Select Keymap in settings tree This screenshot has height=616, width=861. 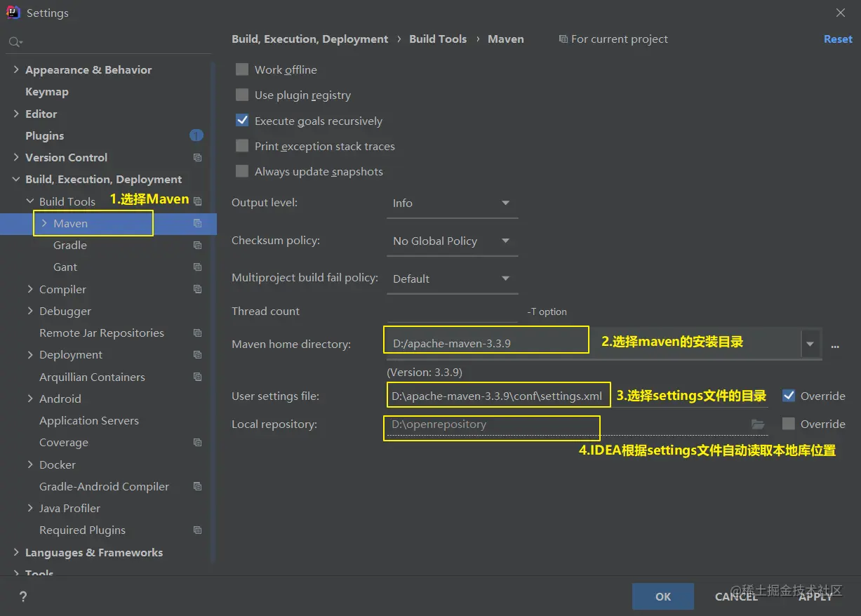pyautogui.click(x=47, y=92)
